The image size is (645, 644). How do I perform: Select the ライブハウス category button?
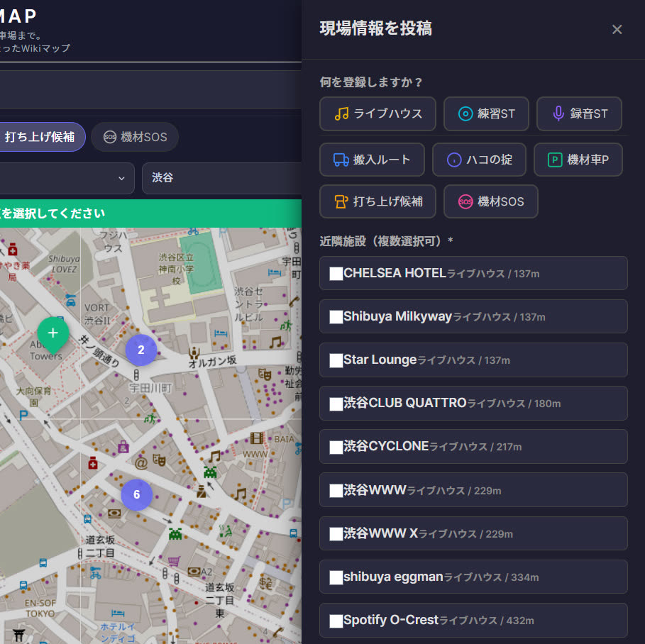tap(377, 113)
